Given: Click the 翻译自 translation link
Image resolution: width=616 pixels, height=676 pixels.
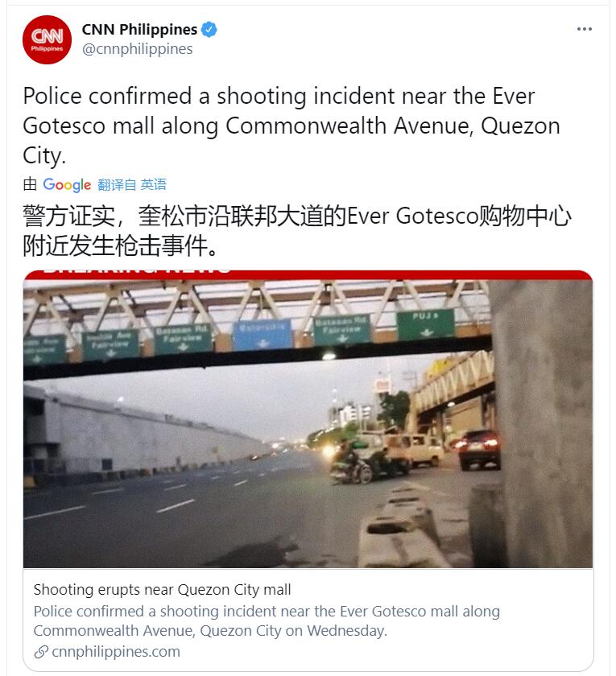Looking at the screenshot, I should click(117, 185).
